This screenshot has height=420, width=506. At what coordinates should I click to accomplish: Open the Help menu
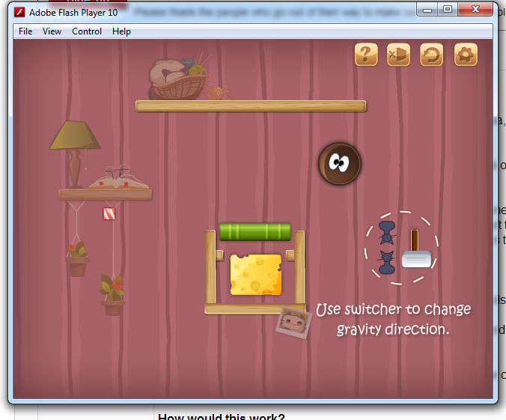coord(121,31)
